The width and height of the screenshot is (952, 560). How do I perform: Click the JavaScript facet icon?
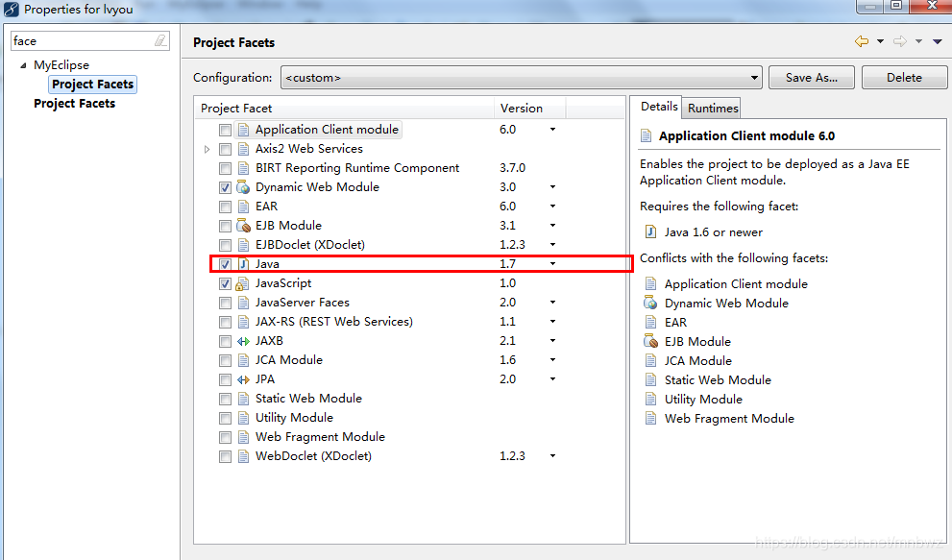click(242, 283)
